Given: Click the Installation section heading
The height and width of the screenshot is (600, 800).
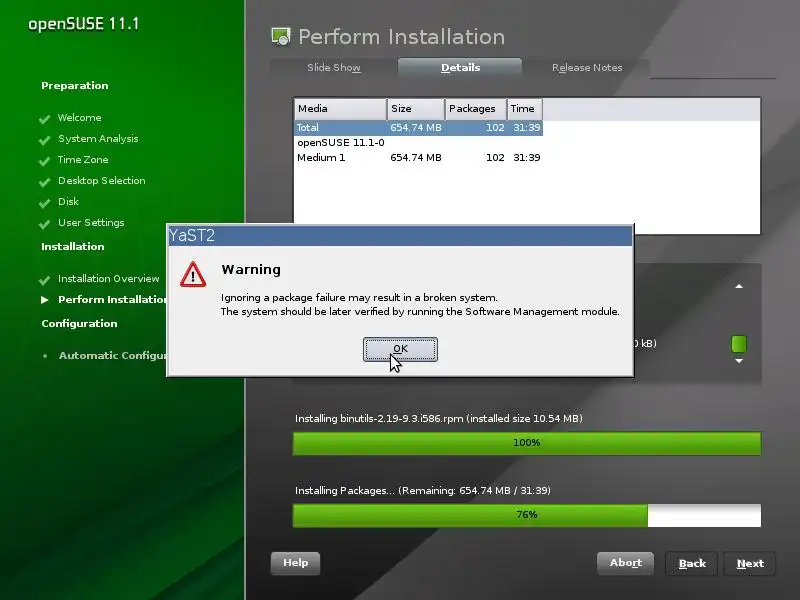Looking at the screenshot, I should click(x=72, y=246).
